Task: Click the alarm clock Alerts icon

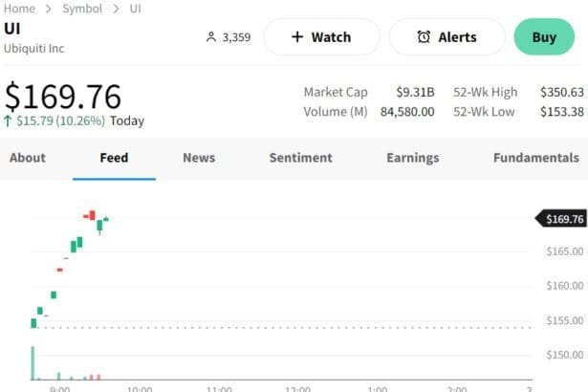Action: [424, 37]
